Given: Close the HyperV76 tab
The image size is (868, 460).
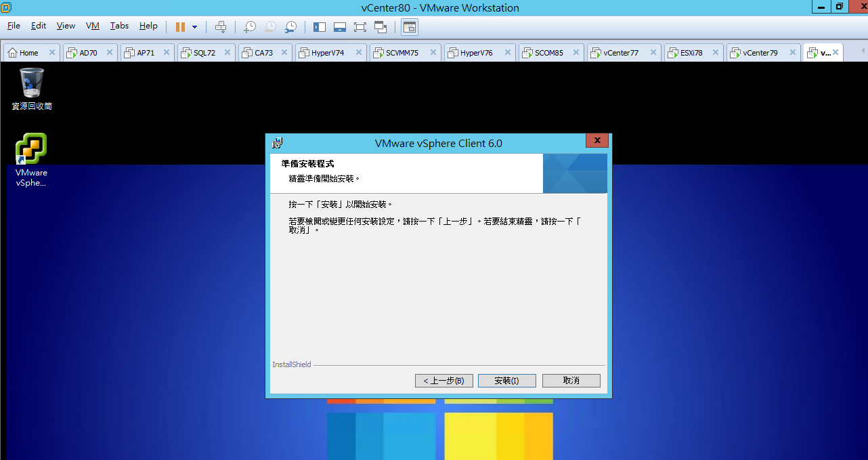Looking at the screenshot, I should pyautogui.click(x=508, y=52).
